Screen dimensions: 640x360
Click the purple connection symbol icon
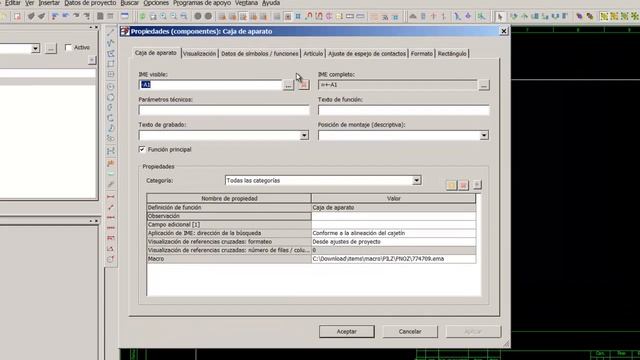579,16
